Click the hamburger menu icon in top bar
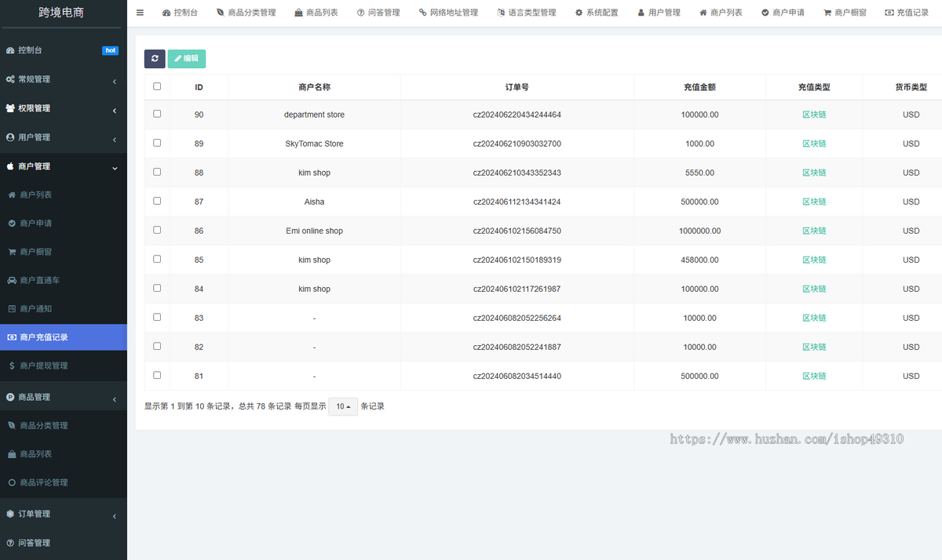This screenshot has width=942, height=560. (x=140, y=13)
